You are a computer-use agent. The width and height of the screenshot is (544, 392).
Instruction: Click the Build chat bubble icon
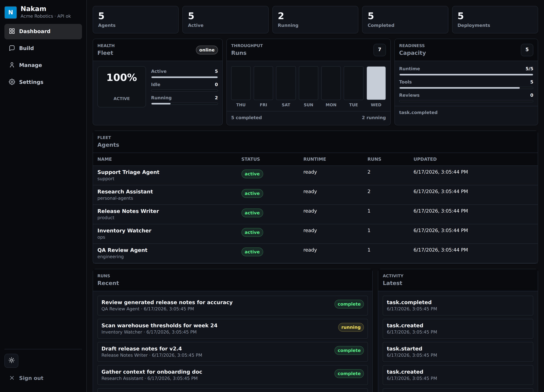(12, 48)
